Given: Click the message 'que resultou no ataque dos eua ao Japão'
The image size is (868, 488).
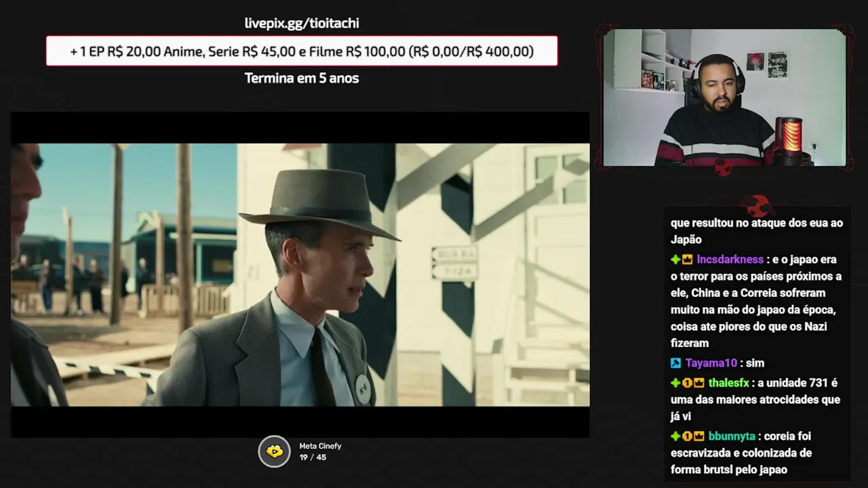Looking at the screenshot, I should point(757,231).
